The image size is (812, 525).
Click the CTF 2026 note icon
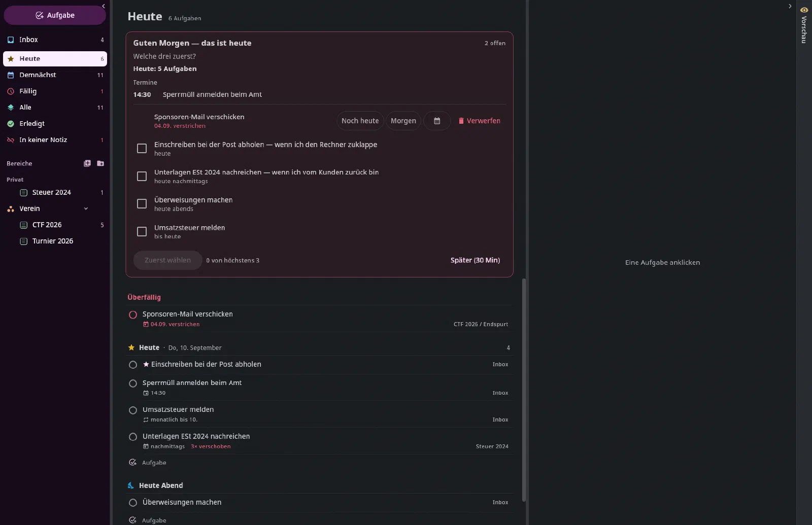pos(23,225)
